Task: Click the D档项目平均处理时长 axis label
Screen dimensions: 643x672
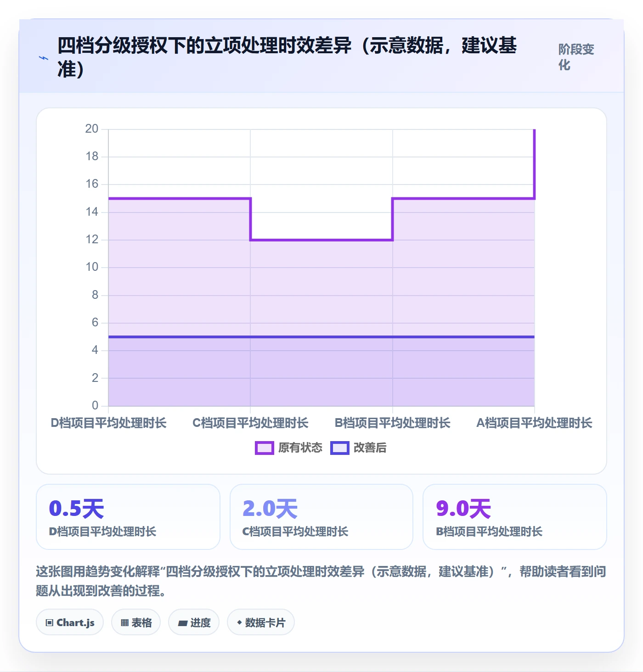Action: pyautogui.click(x=108, y=423)
